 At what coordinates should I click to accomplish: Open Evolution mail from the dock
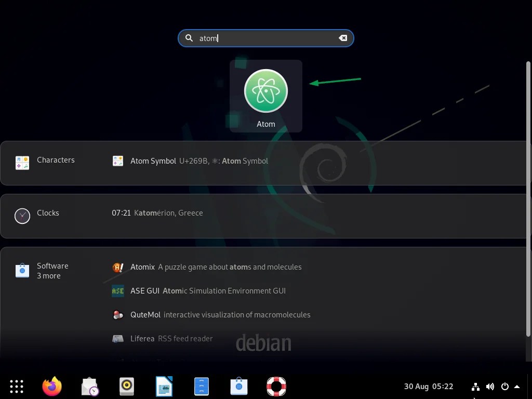(x=89, y=387)
